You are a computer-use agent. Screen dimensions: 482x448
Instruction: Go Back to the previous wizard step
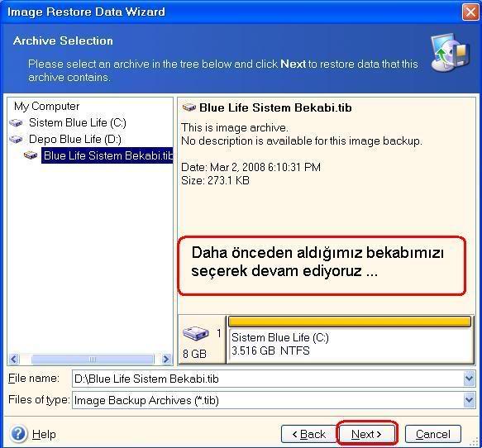308,434
